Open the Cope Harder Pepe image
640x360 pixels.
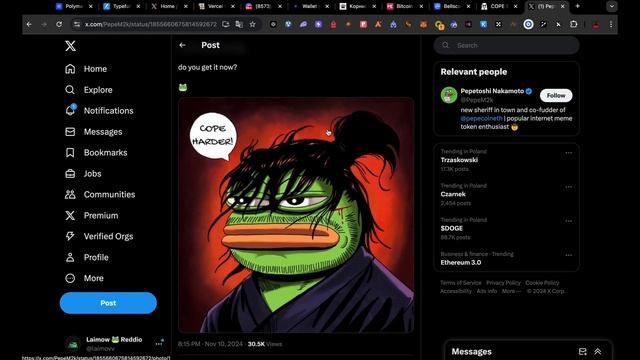(x=296, y=215)
